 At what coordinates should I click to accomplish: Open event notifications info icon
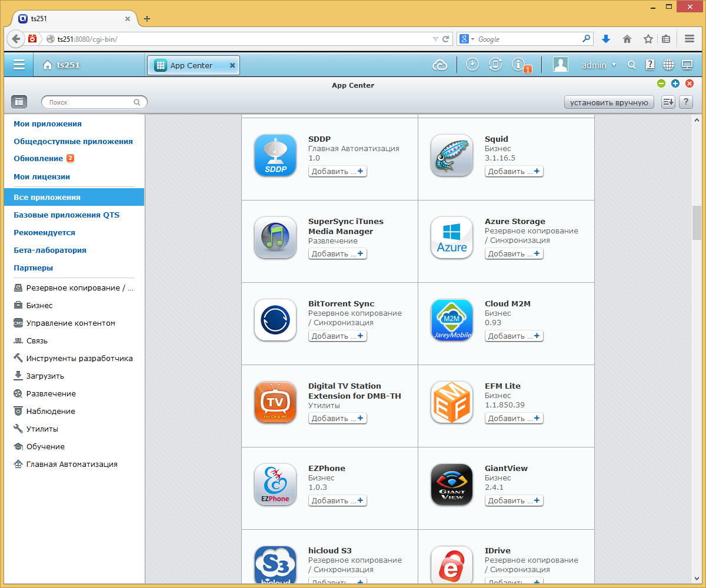(x=519, y=65)
